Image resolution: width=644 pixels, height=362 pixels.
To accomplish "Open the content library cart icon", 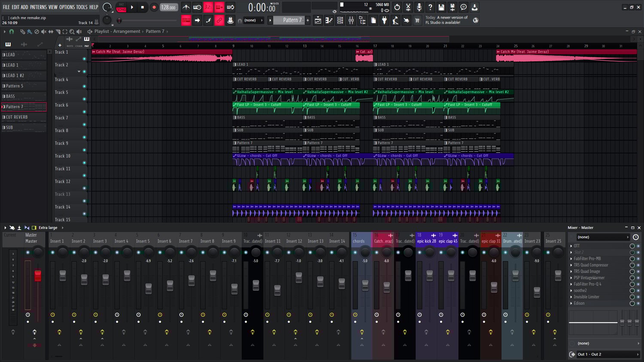I will [417, 20].
